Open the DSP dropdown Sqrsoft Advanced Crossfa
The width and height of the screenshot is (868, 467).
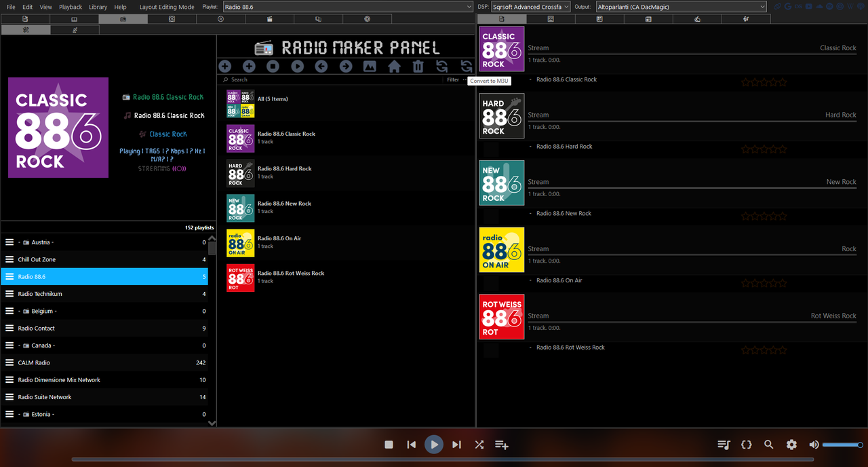click(x=531, y=7)
